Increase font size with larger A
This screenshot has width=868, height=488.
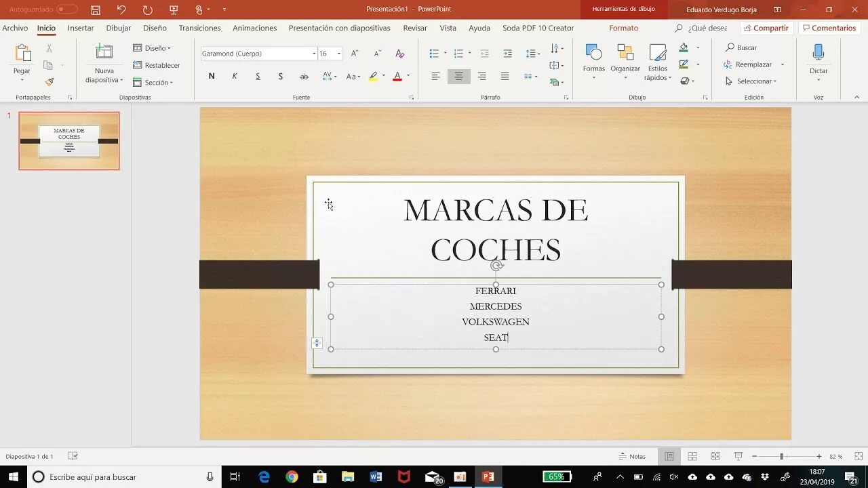[x=354, y=54]
